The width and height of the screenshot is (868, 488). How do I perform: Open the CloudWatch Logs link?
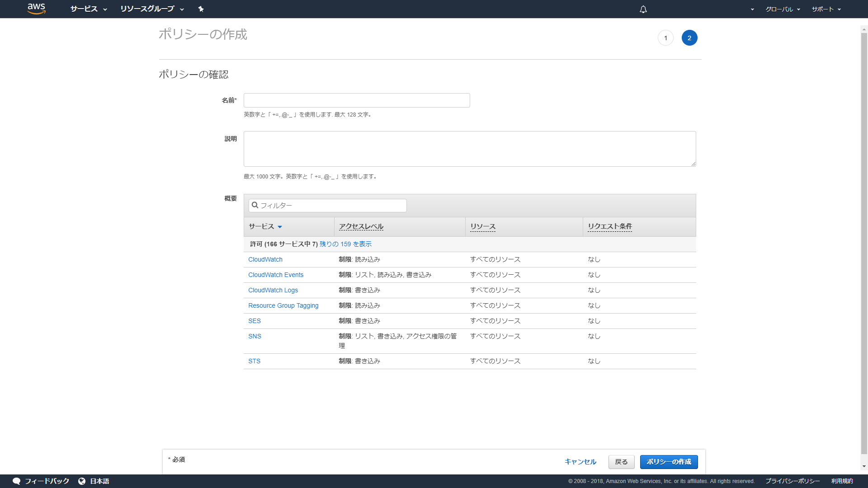pos(273,290)
